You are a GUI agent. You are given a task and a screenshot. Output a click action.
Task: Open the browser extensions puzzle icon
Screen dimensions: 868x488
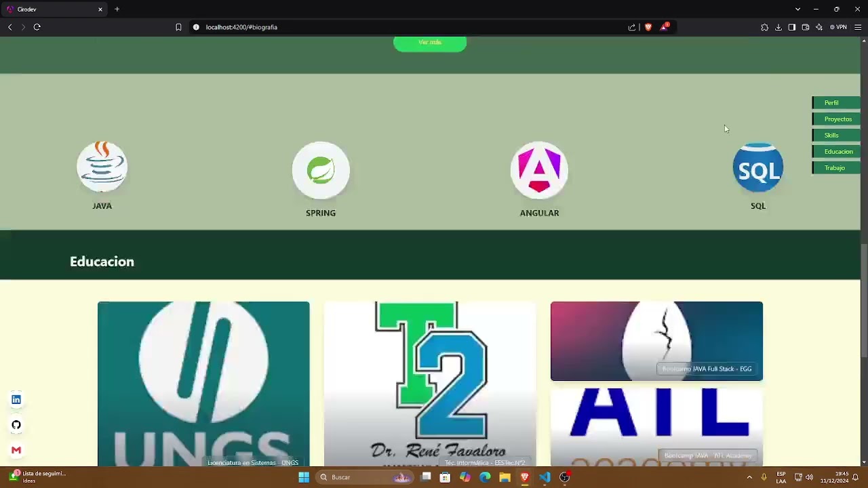[764, 27]
